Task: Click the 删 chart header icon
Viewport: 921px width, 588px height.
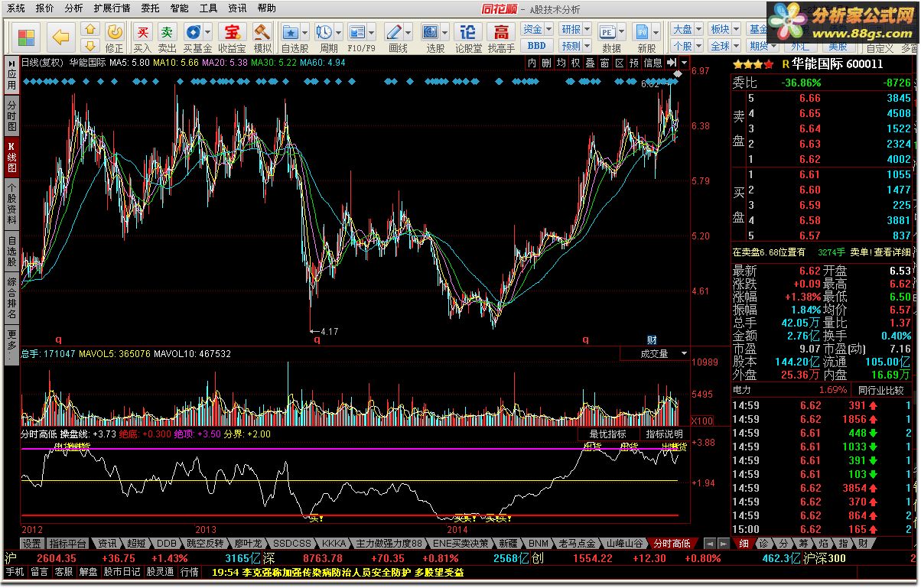Action: pyautogui.click(x=545, y=63)
